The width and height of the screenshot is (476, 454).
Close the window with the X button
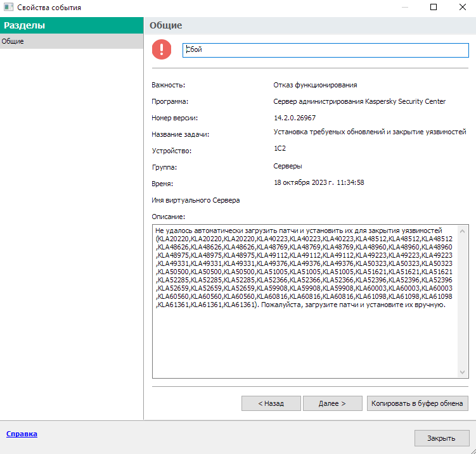point(462,7)
